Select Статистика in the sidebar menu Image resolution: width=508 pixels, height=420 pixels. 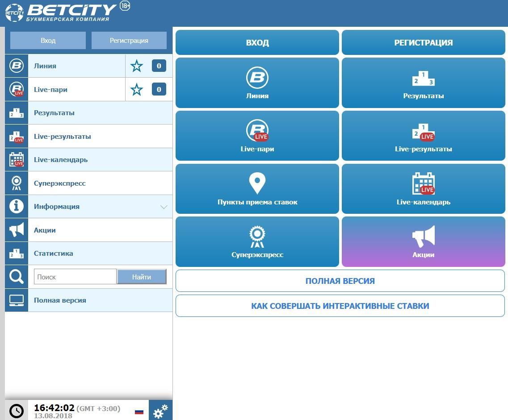tap(53, 254)
